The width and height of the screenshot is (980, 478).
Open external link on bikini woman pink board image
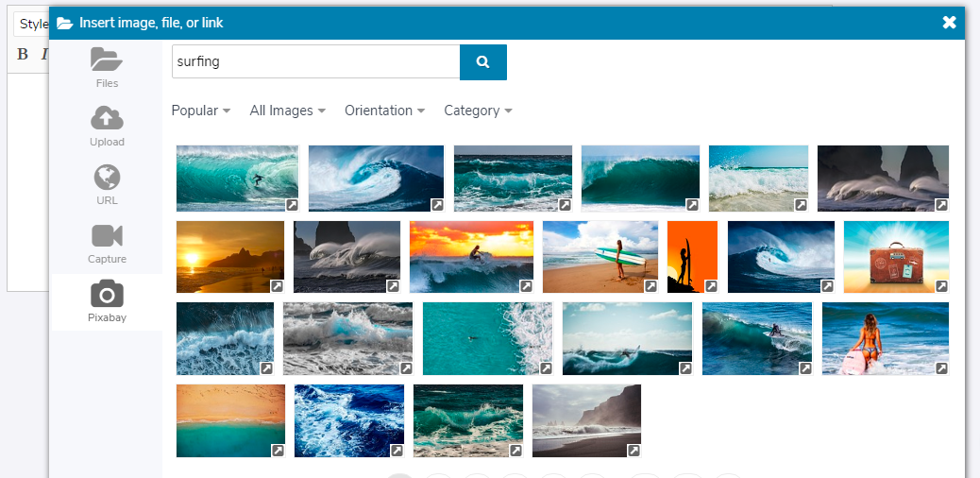[942, 367]
